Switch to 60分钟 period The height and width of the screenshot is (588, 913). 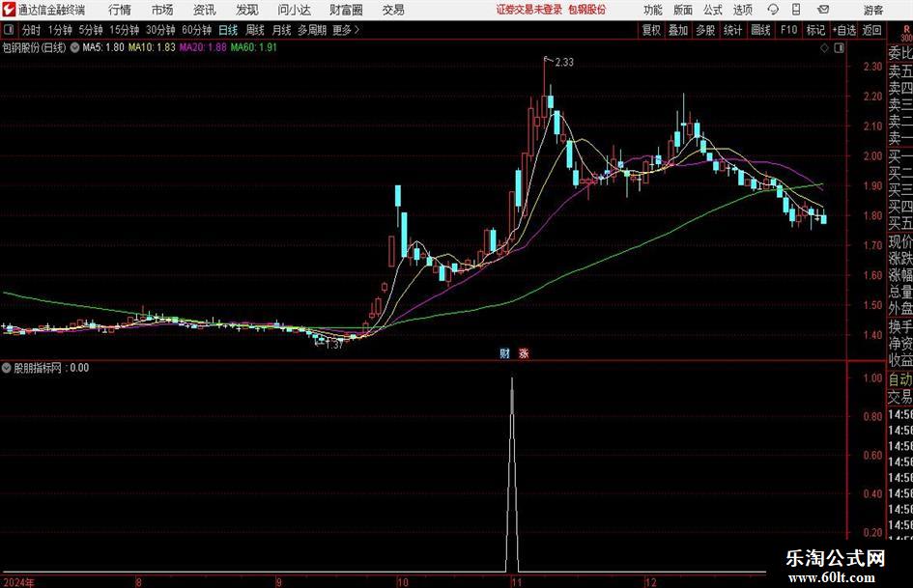196,30
